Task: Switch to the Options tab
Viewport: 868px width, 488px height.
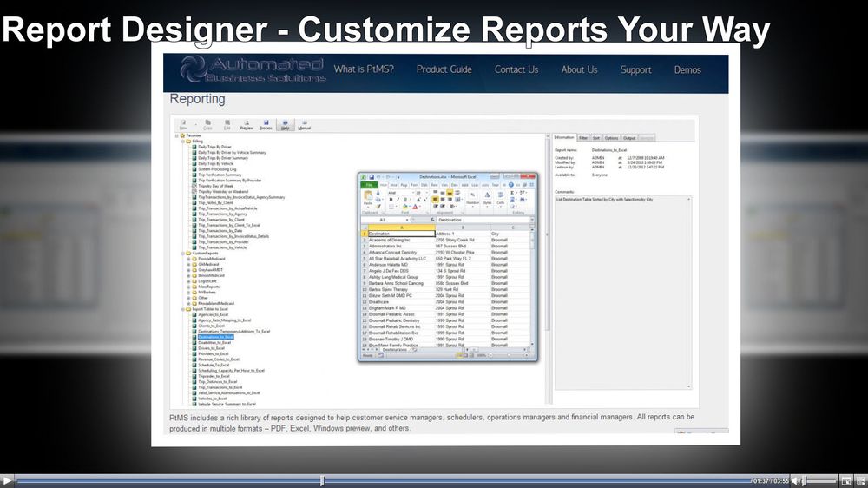Action: coord(612,138)
